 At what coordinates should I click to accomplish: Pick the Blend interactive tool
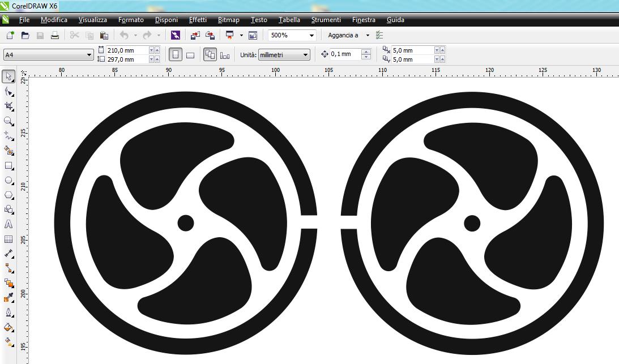[8, 283]
